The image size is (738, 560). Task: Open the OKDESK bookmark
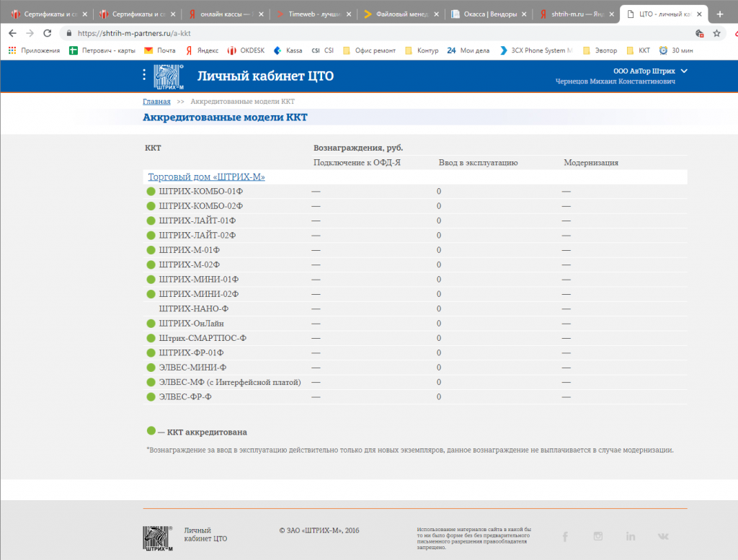click(x=246, y=50)
